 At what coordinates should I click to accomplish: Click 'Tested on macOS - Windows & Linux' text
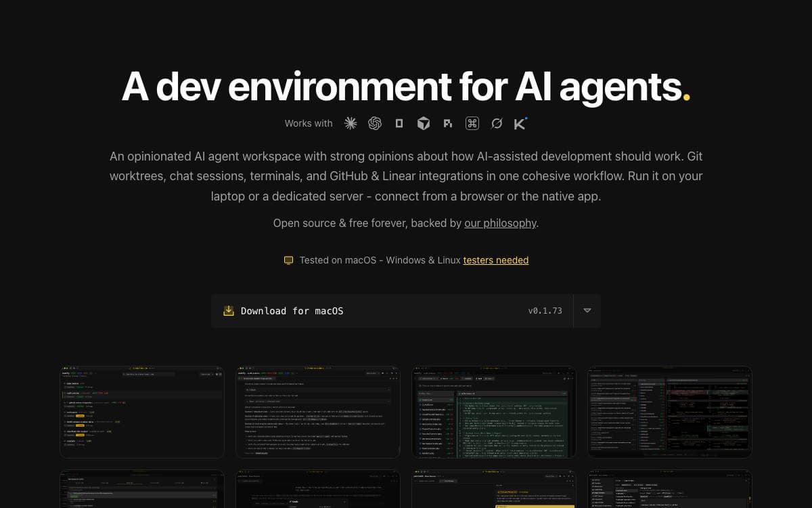(380, 260)
